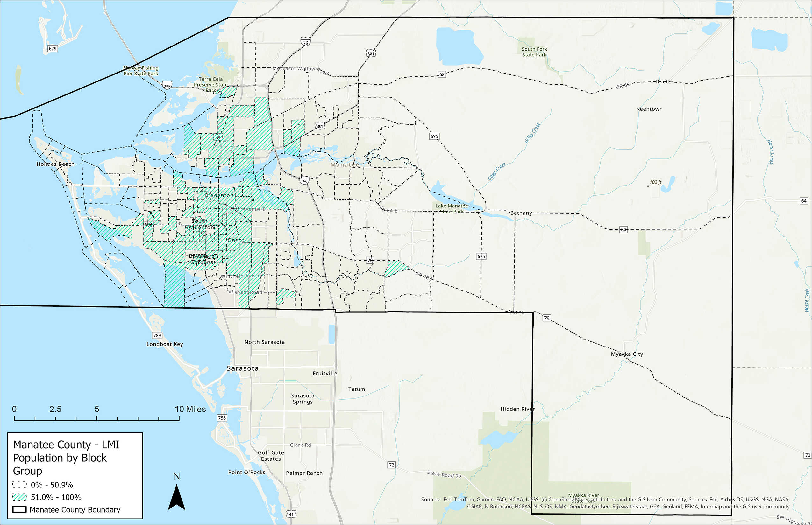Viewport: 812px width, 525px height.
Task: Click the route 789 shield near Longboat Key
Action: point(157,335)
